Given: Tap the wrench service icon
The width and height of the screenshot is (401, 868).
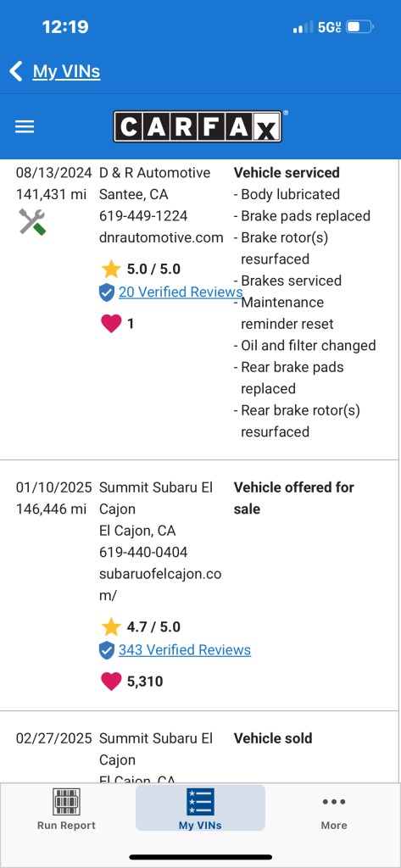Looking at the screenshot, I should pos(32,221).
